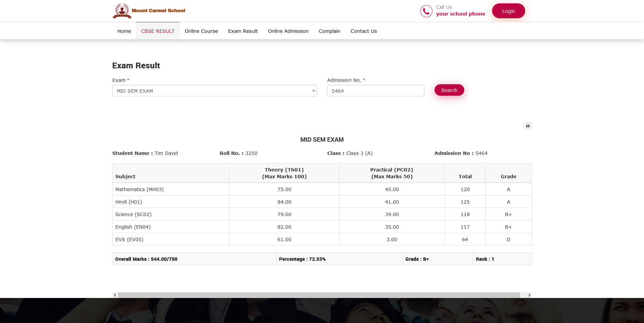The image size is (644, 323).
Task: Open the Exam dropdown list
Action: pos(215,91)
